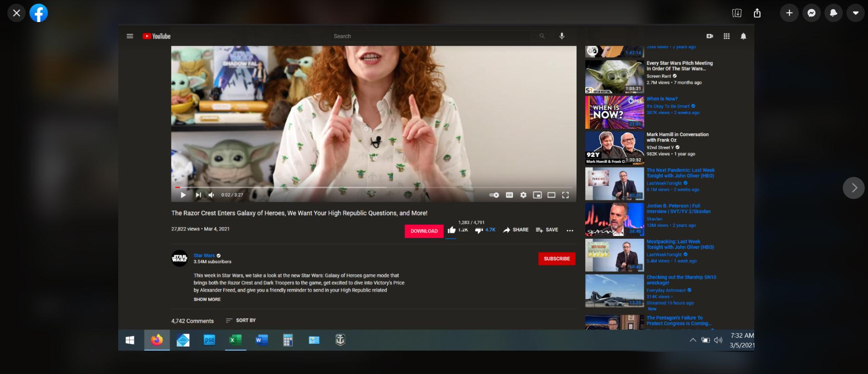Open the Excel taskbar icon
The image size is (868, 374).
pyautogui.click(x=235, y=340)
